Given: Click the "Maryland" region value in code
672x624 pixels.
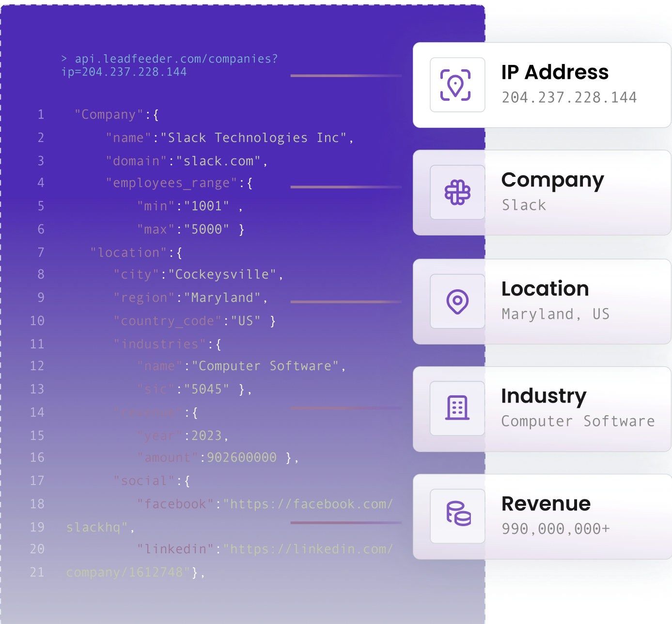Looking at the screenshot, I should (x=222, y=297).
